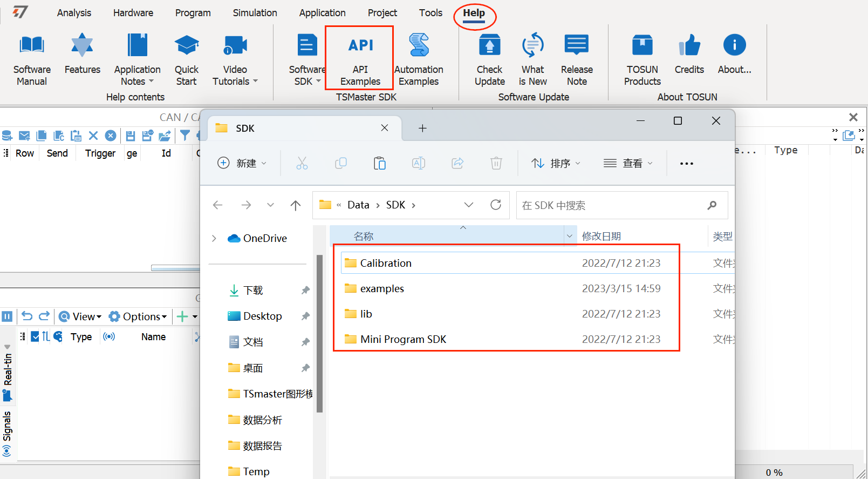Click the TOSUN Products icon
Image resolution: width=868 pixels, height=479 pixels.
point(642,46)
